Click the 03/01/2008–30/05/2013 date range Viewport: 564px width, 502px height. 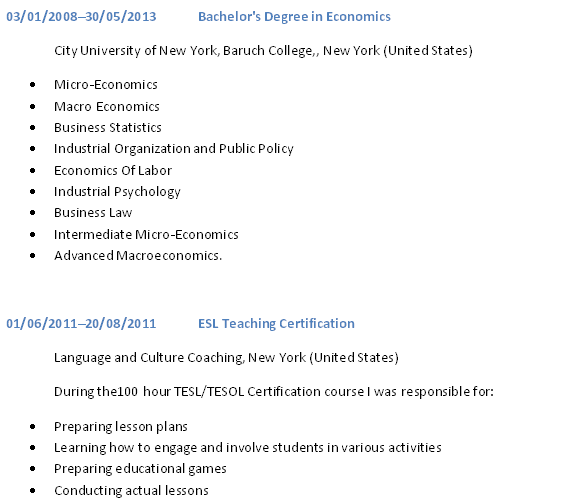coord(81,17)
